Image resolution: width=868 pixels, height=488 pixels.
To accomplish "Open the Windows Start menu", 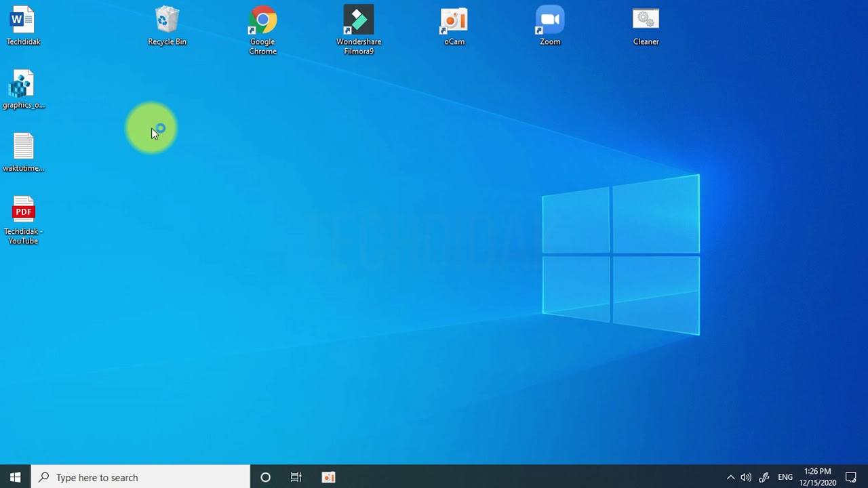I will coord(15,477).
